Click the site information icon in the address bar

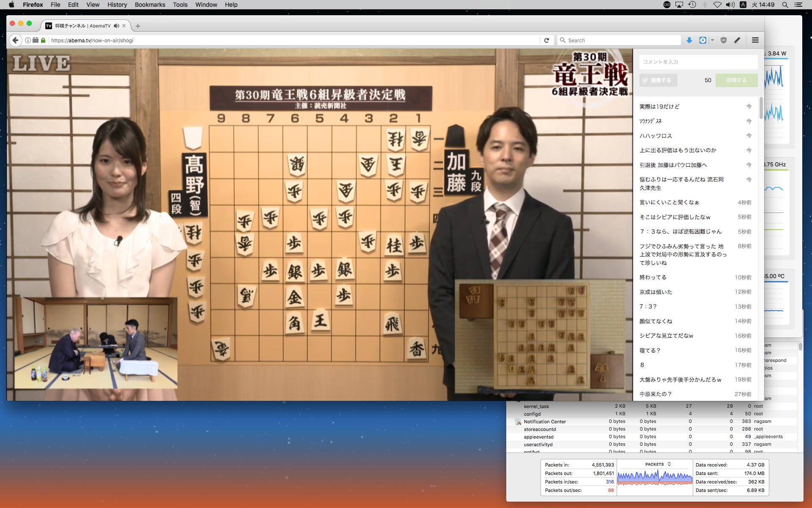pos(28,40)
